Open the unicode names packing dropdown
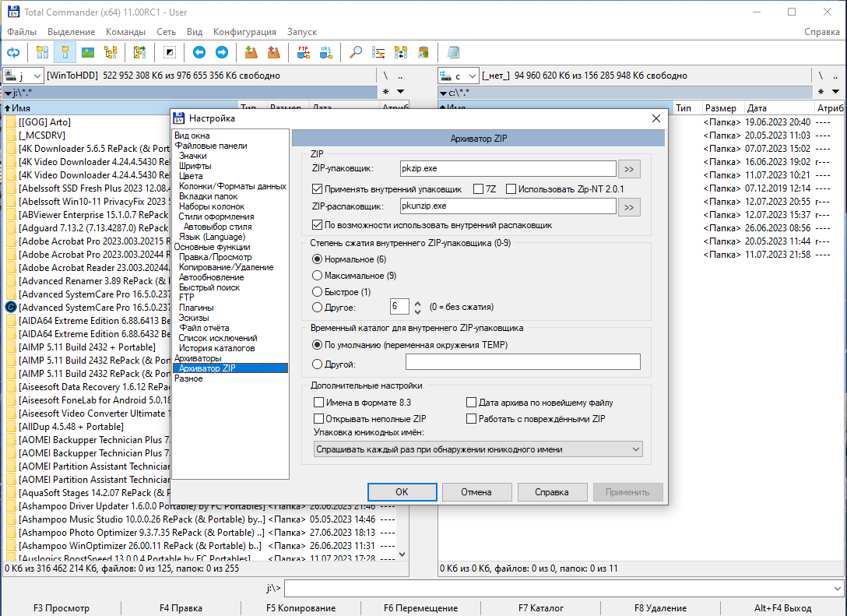The width and height of the screenshot is (847, 616). [x=478, y=449]
